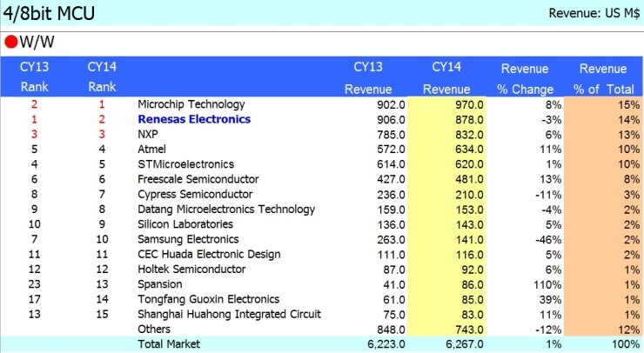
Task: Click Tongfang Guoxin revenue change '39%'
Action: coord(550,300)
